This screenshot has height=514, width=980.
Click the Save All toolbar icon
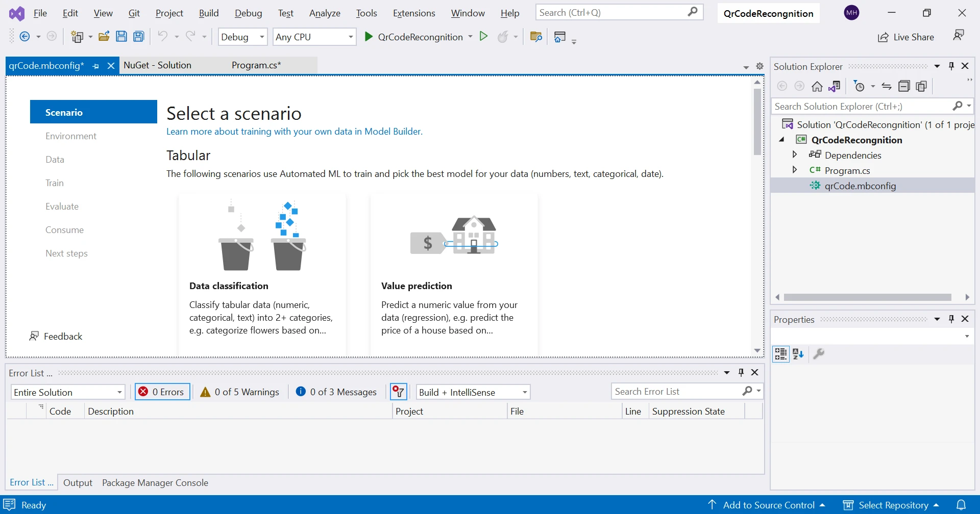(x=139, y=36)
